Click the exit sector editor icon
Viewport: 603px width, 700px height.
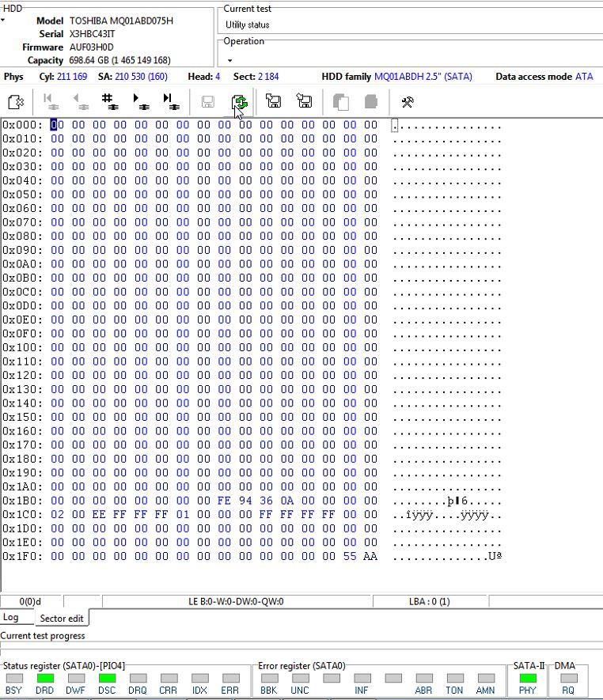pyautogui.click(x=16, y=102)
